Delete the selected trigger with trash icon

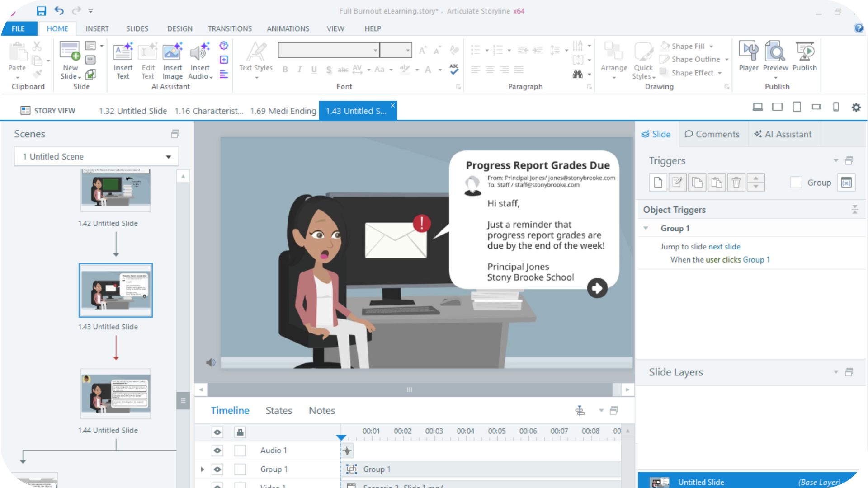pyautogui.click(x=736, y=183)
